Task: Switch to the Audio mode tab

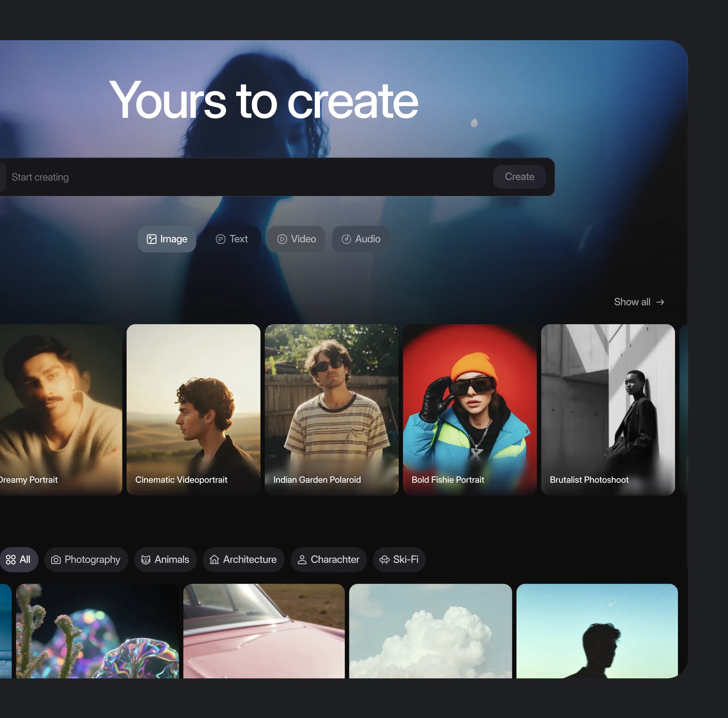Action: pos(361,239)
